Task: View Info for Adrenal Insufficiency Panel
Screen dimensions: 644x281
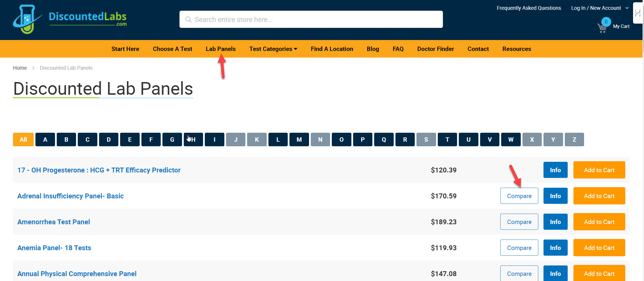Action: (555, 196)
